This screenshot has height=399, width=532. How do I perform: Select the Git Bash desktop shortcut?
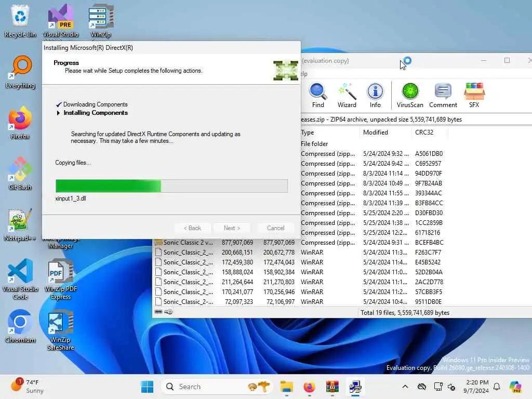pyautogui.click(x=20, y=174)
